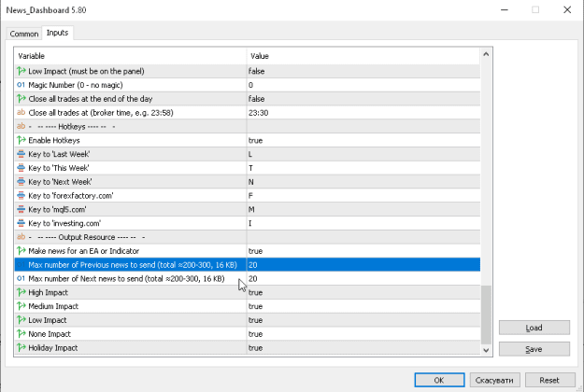Select the Inputs tab

(x=57, y=33)
